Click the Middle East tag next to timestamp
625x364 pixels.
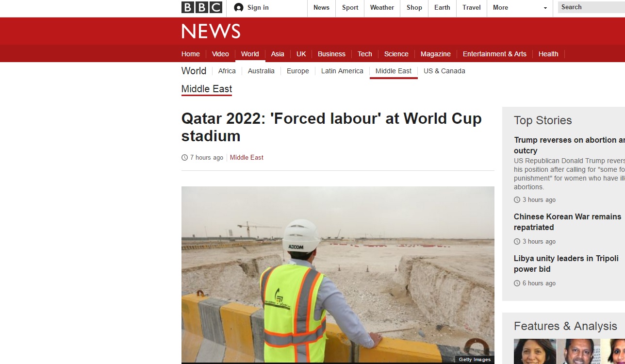[x=247, y=157]
